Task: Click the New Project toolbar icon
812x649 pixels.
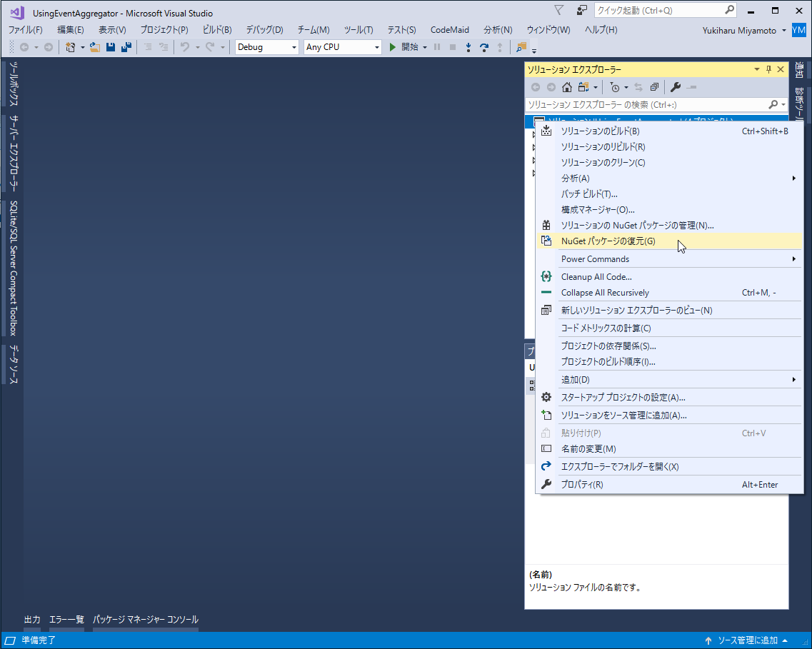Action: pyautogui.click(x=70, y=47)
